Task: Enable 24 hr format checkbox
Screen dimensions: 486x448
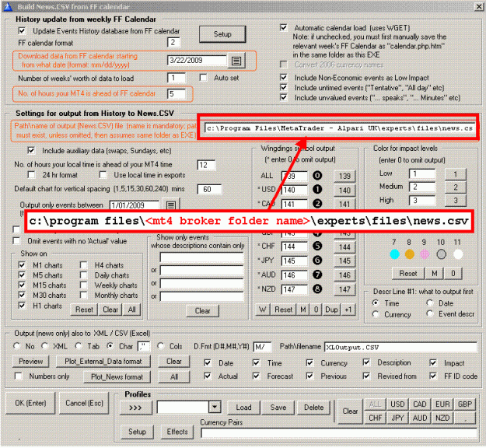Action: point(31,175)
